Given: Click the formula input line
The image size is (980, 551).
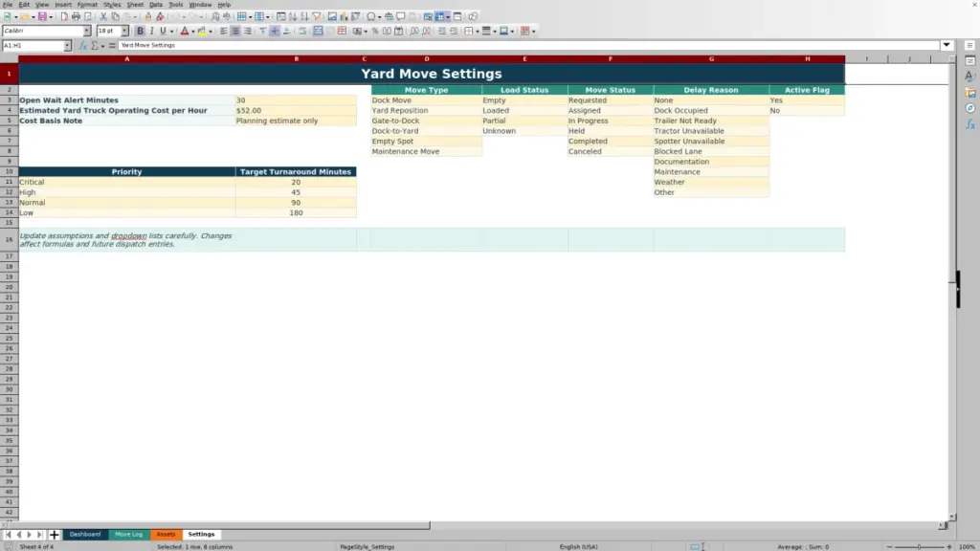Looking at the screenshot, I should pyautogui.click(x=528, y=45).
